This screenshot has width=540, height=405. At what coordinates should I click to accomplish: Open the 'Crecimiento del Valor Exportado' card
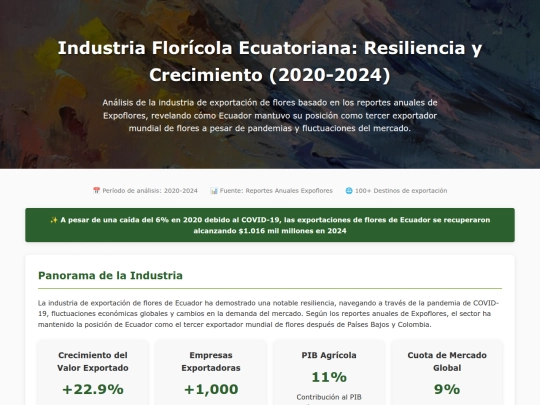[93, 373]
